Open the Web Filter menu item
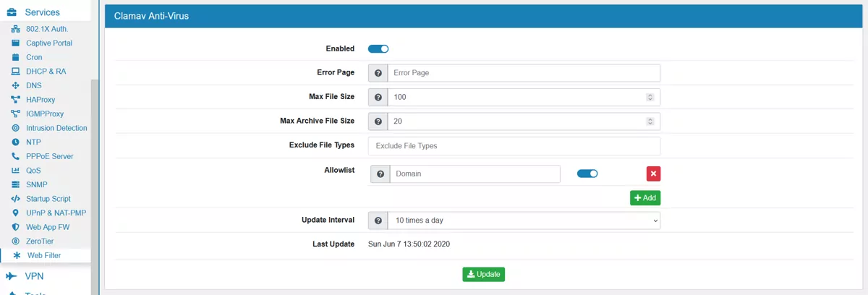Screen dimensions: 868x295 [x=44, y=255]
